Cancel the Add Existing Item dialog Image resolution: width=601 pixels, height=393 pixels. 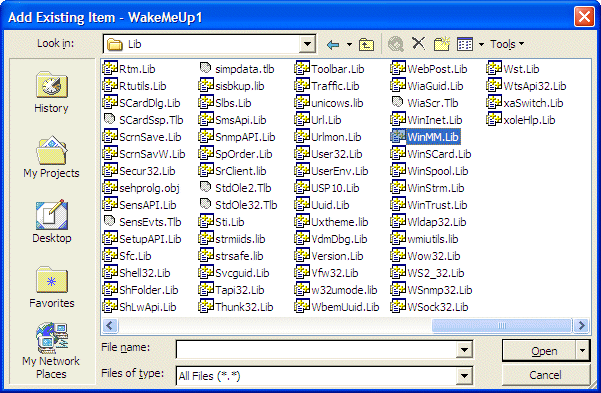coord(545,375)
